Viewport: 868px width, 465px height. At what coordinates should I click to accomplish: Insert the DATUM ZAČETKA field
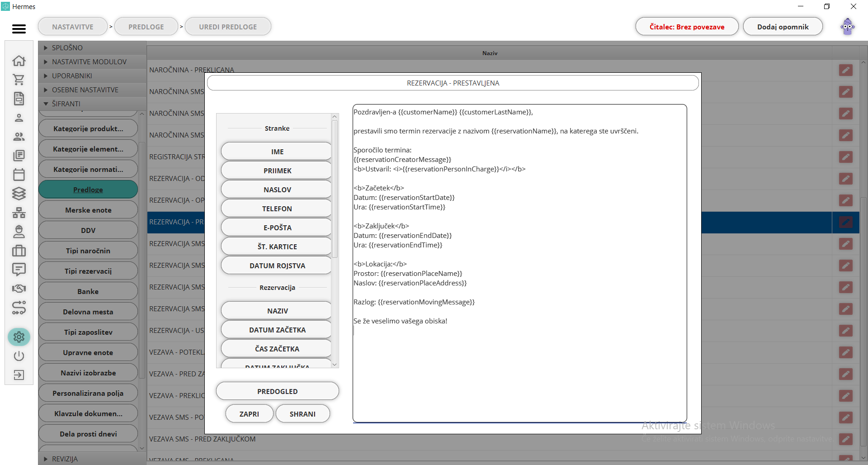click(277, 330)
